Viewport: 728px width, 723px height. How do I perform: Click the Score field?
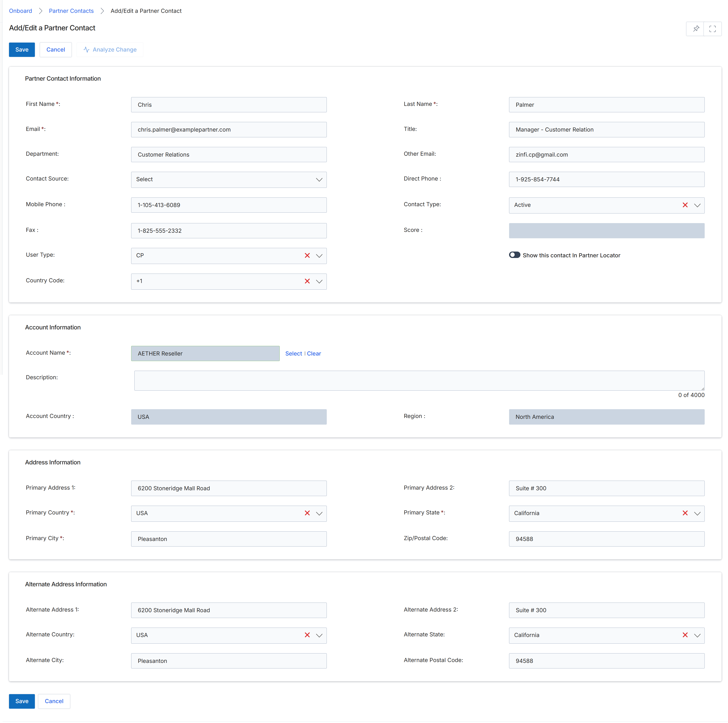tap(607, 230)
